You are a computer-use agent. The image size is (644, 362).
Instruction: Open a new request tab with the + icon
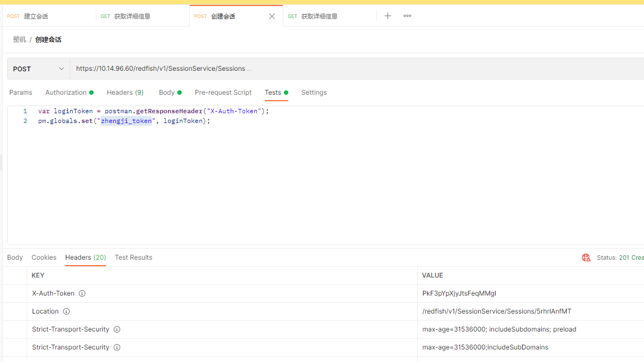pos(387,16)
